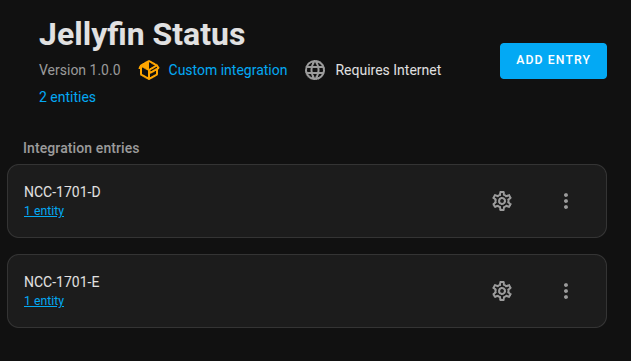Click the Version 1.0.0 label
631x361 pixels.
click(80, 70)
